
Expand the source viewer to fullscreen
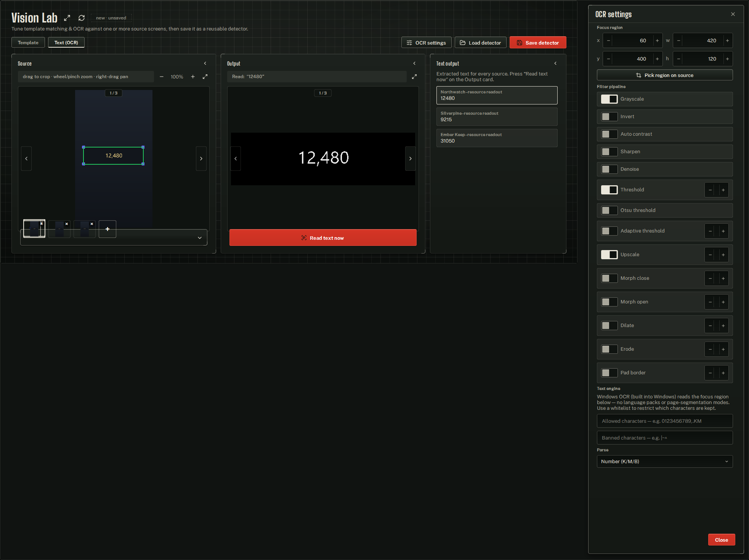point(205,77)
